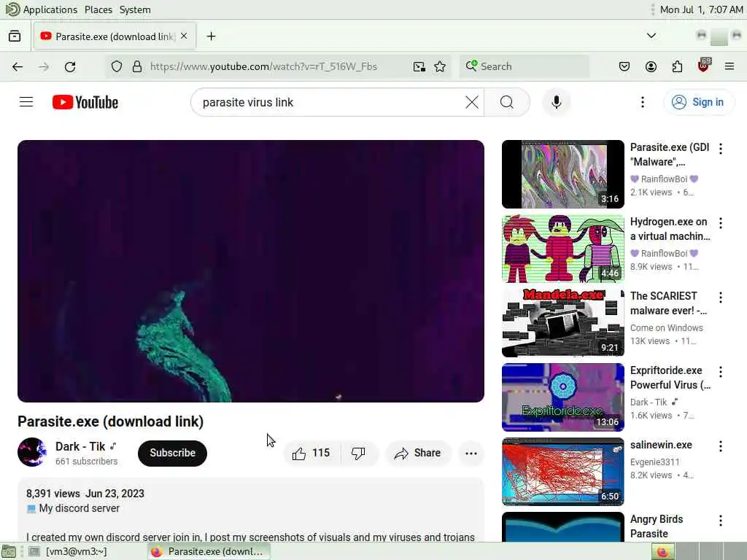Click the Share button
The height and width of the screenshot is (560, 747).
click(x=417, y=453)
